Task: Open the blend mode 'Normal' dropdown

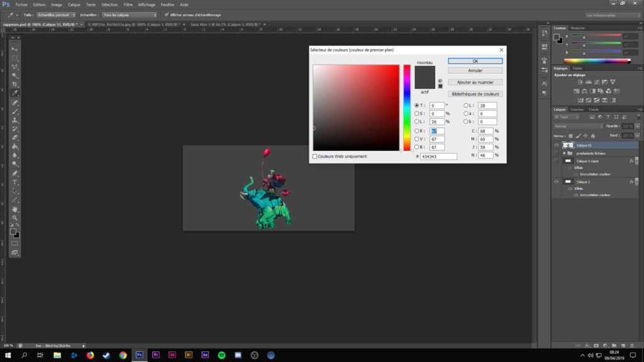Action: (579, 126)
